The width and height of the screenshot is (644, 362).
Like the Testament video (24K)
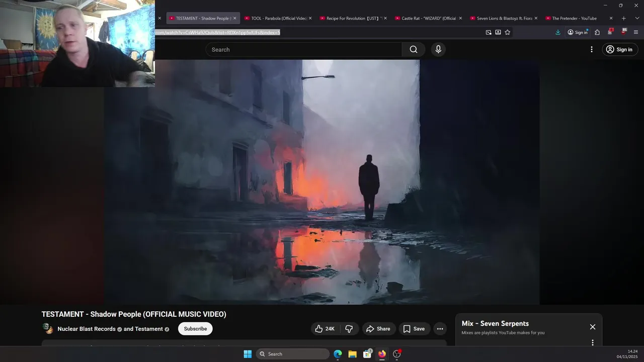(325, 329)
